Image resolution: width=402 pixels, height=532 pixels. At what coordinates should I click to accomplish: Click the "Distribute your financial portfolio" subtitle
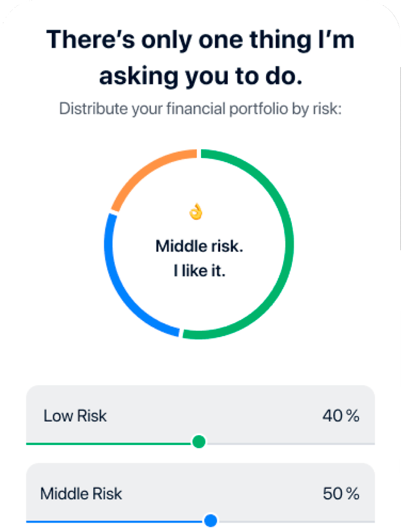pos(200,108)
